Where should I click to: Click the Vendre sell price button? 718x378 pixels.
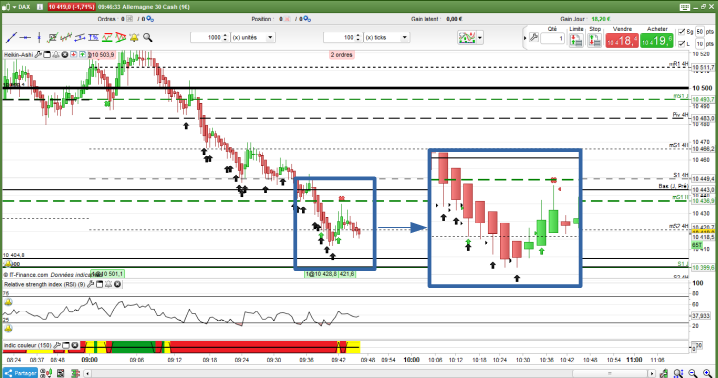(x=622, y=41)
